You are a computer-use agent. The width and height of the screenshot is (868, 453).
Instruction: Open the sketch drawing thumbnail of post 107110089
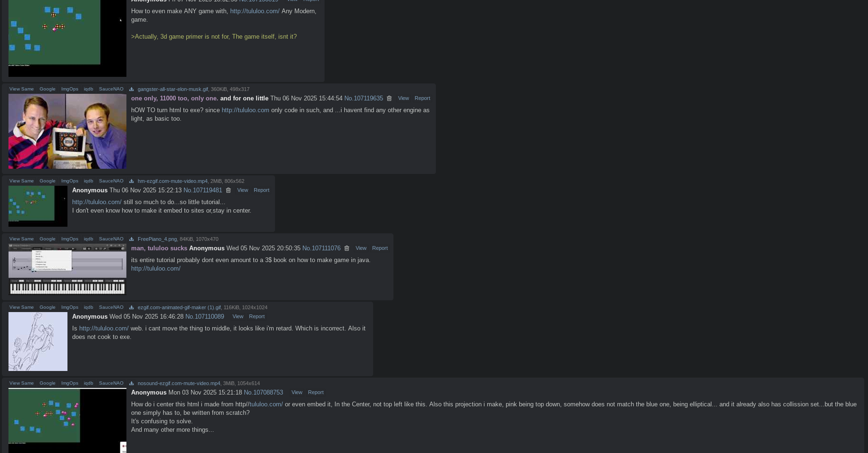point(38,341)
